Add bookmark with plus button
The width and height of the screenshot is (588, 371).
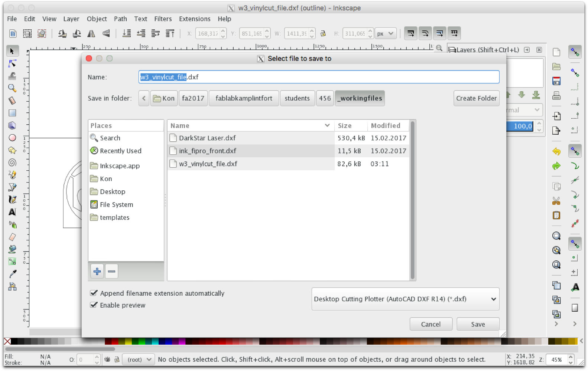coord(97,272)
